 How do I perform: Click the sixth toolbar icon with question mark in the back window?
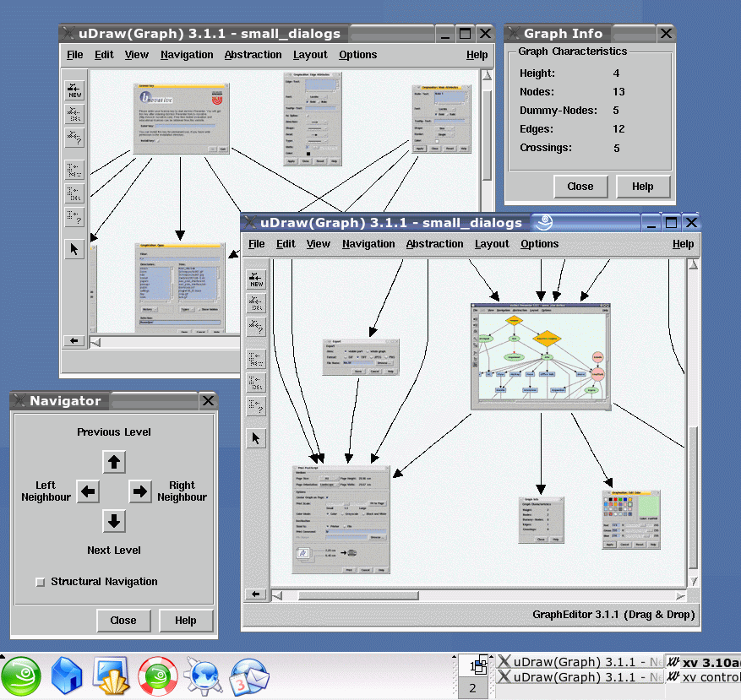[74, 217]
